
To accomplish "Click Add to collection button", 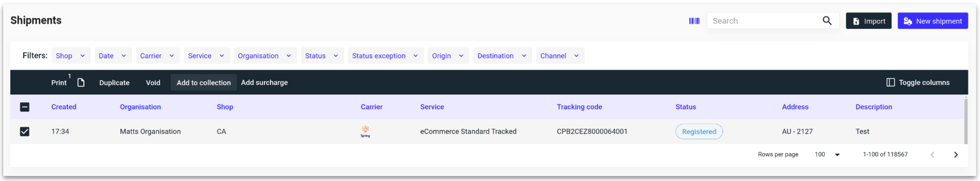I will [203, 83].
